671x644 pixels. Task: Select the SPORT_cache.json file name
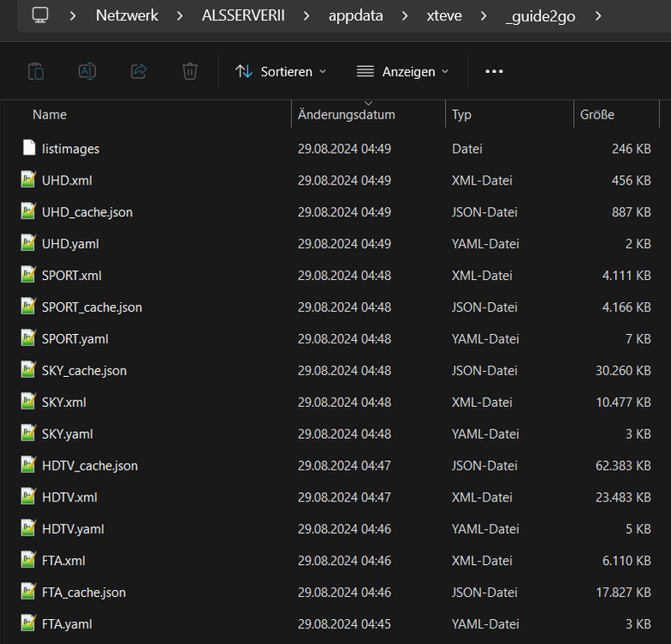(92, 307)
